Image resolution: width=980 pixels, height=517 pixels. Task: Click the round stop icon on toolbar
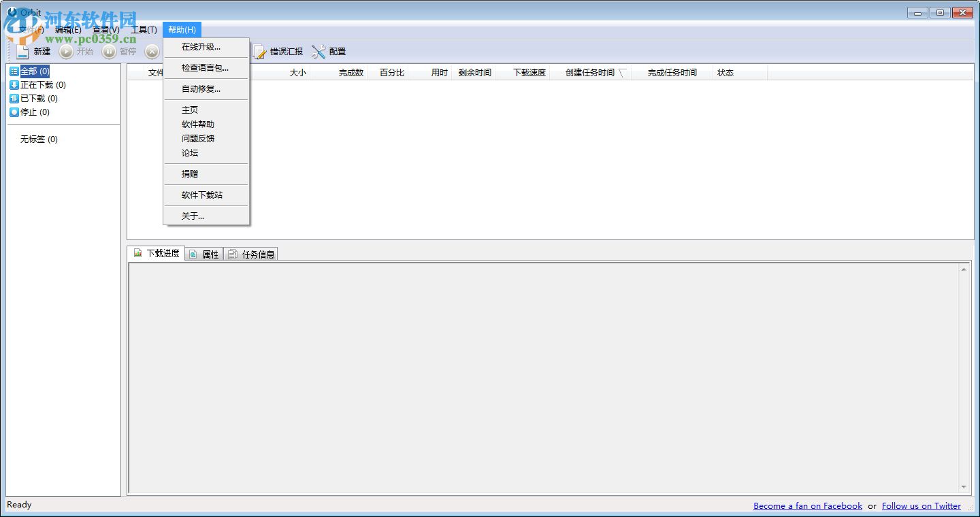pos(152,51)
